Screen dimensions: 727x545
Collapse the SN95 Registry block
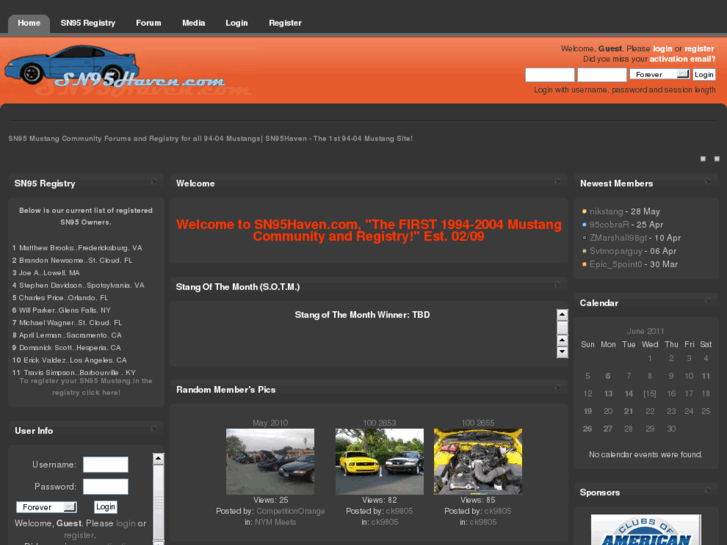(154, 181)
